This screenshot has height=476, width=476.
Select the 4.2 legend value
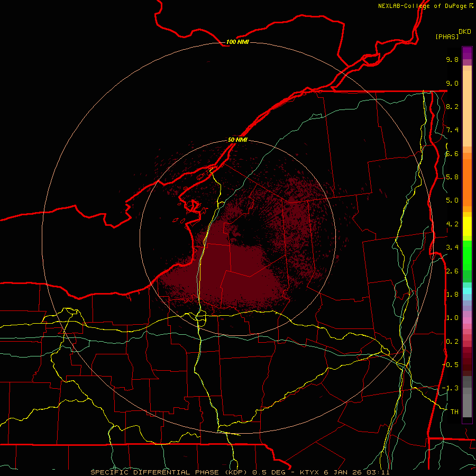452,224
